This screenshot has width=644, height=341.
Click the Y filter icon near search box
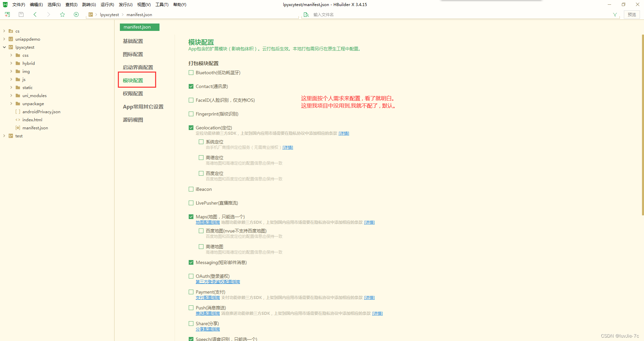615,14
